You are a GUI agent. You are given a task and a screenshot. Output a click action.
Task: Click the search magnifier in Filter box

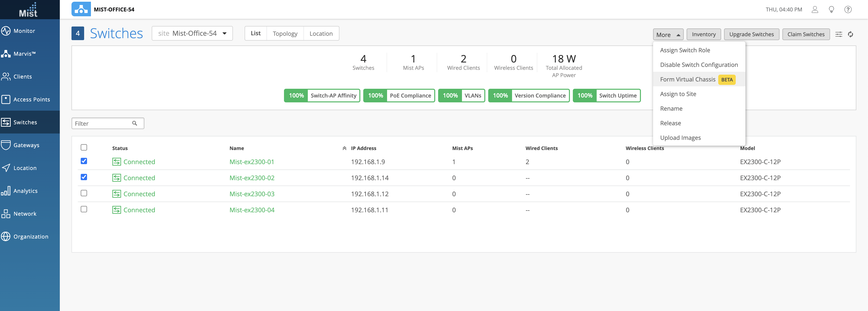click(x=134, y=123)
